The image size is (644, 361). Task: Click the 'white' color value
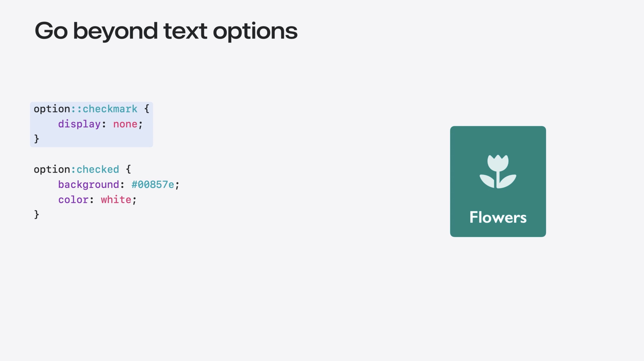(x=116, y=200)
